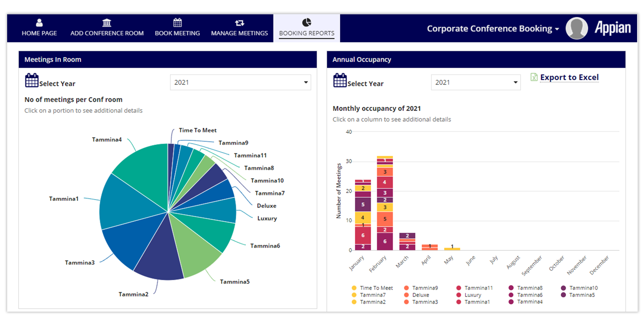This screenshot has height=325, width=644.
Task: Open year dropdown in Annual Occupancy
Action: click(x=476, y=82)
